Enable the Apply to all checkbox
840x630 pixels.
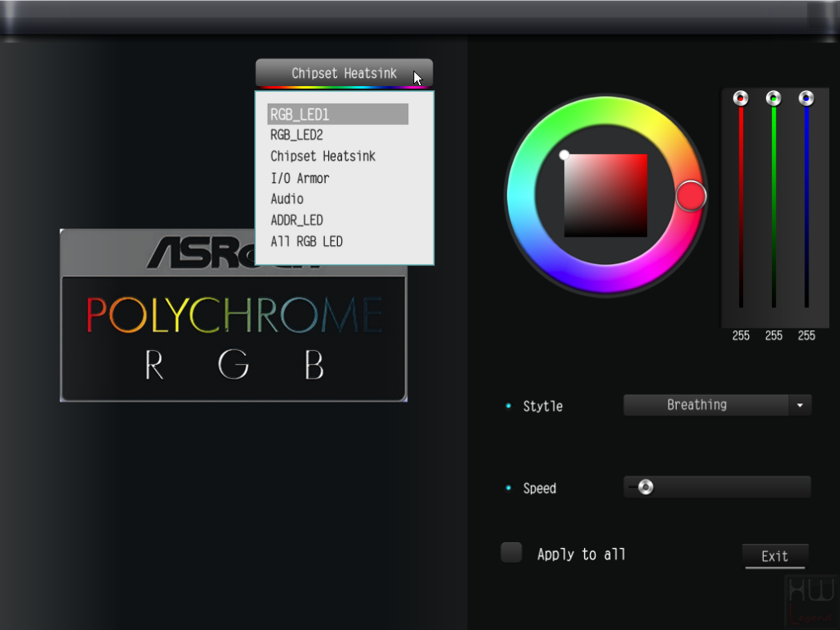tap(511, 552)
